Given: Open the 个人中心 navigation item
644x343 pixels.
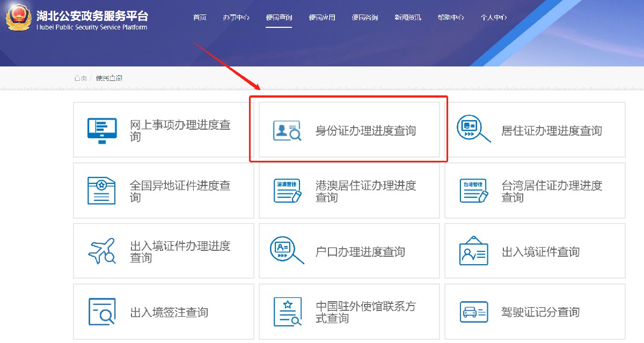Looking at the screenshot, I should (494, 17).
